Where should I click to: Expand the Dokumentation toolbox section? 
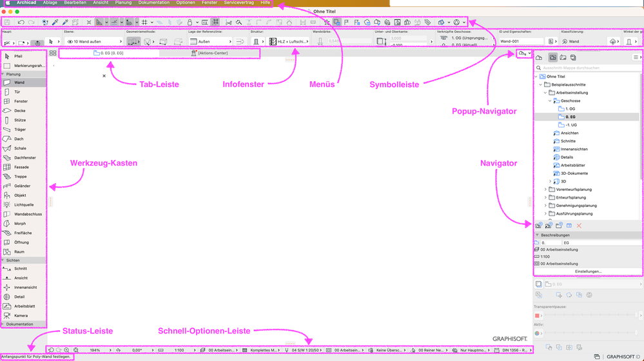tap(3, 324)
